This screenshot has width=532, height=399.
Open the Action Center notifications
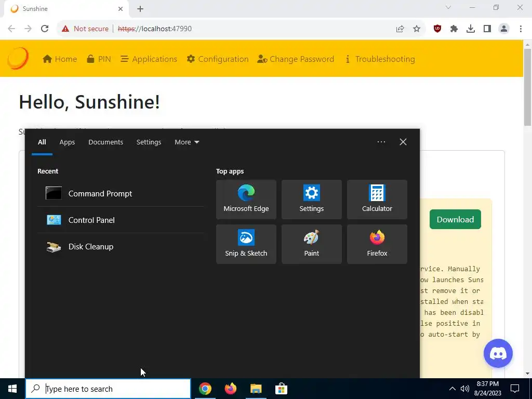[x=515, y=389]
